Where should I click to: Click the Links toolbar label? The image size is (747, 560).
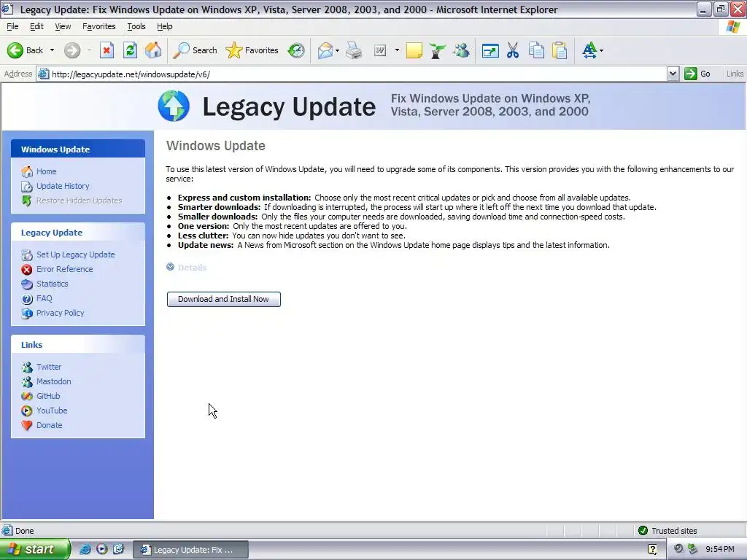click(x=735, y=74)
